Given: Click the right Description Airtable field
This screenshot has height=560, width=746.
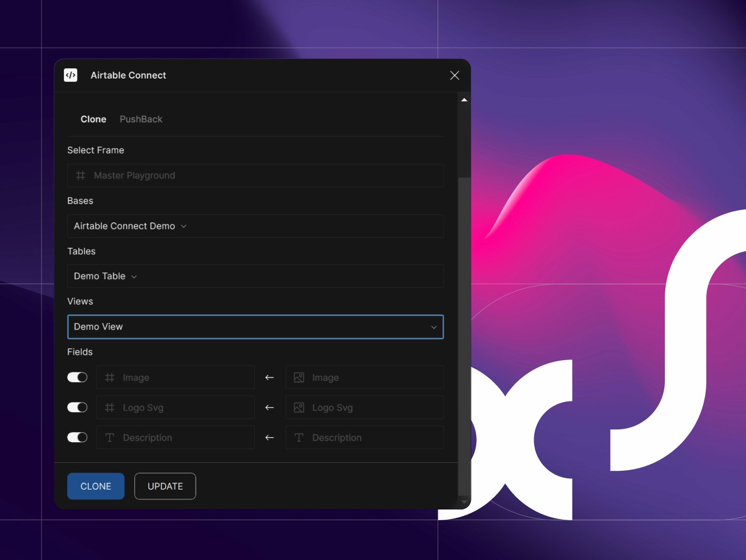Looking at the screenshot, I should 364,437.
